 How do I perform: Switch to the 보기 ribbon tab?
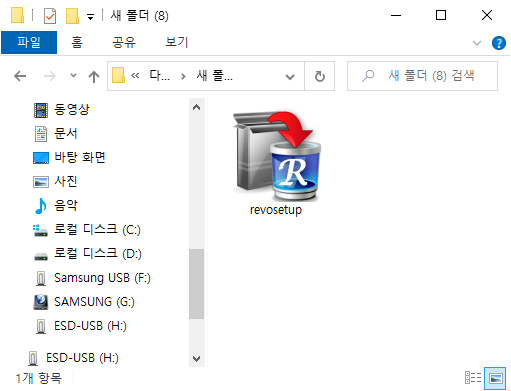[177, 42]
